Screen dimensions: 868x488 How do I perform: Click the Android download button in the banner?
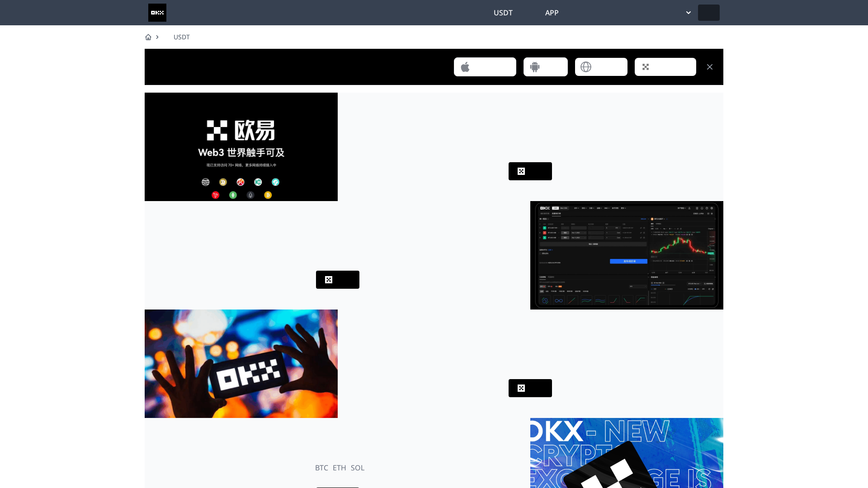[545, 66]
